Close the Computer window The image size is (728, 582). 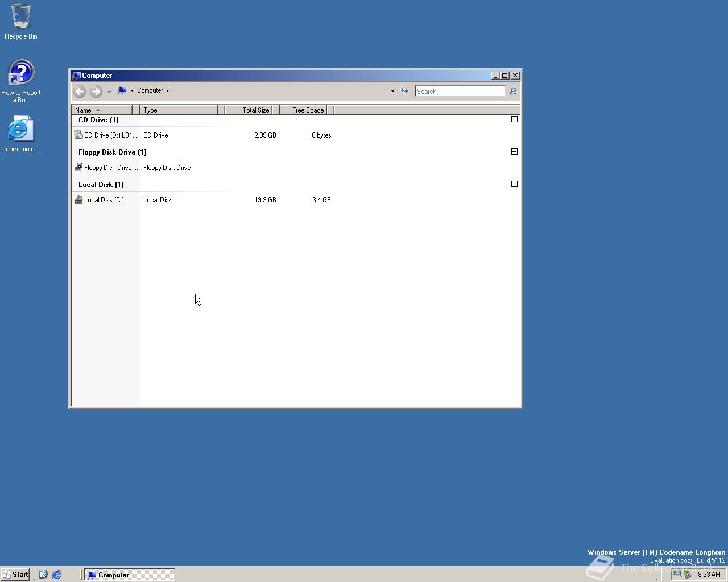(x=515, y=76)
